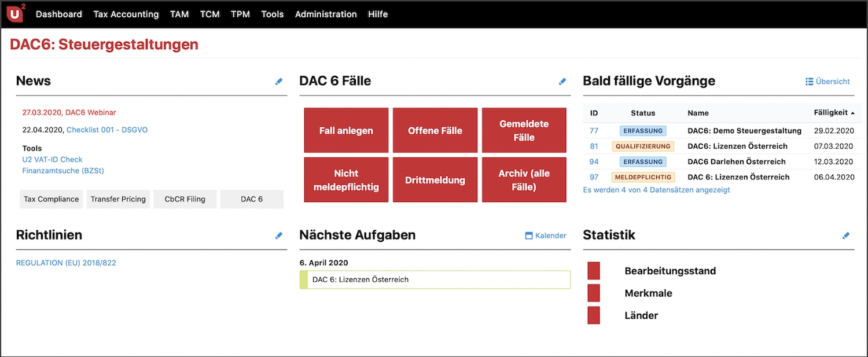This screenshot has width=868, height=357.
Task: Open Archiv (alle Fälle)
Action: coord(524,179)
